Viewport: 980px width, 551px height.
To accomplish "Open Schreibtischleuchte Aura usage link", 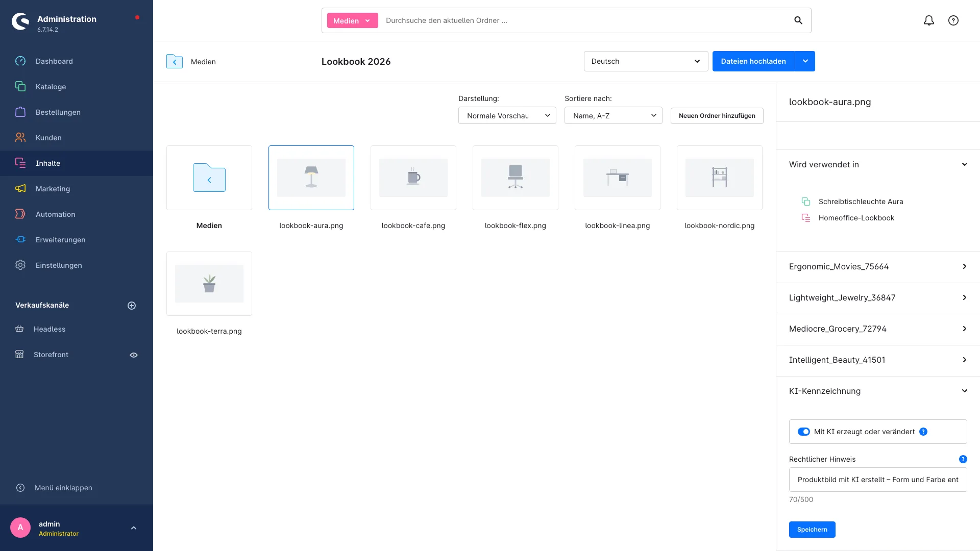I will click(x=861, y=202).
